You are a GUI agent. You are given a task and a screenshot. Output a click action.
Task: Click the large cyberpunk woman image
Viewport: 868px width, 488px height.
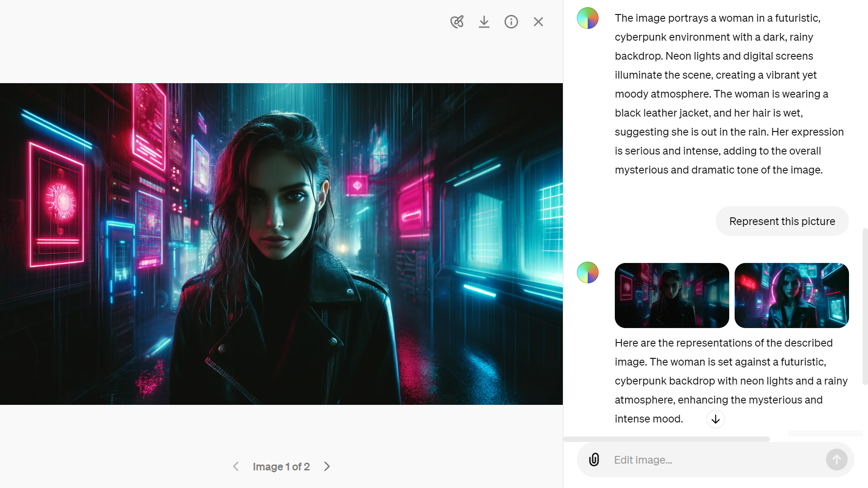coord(281,244)
